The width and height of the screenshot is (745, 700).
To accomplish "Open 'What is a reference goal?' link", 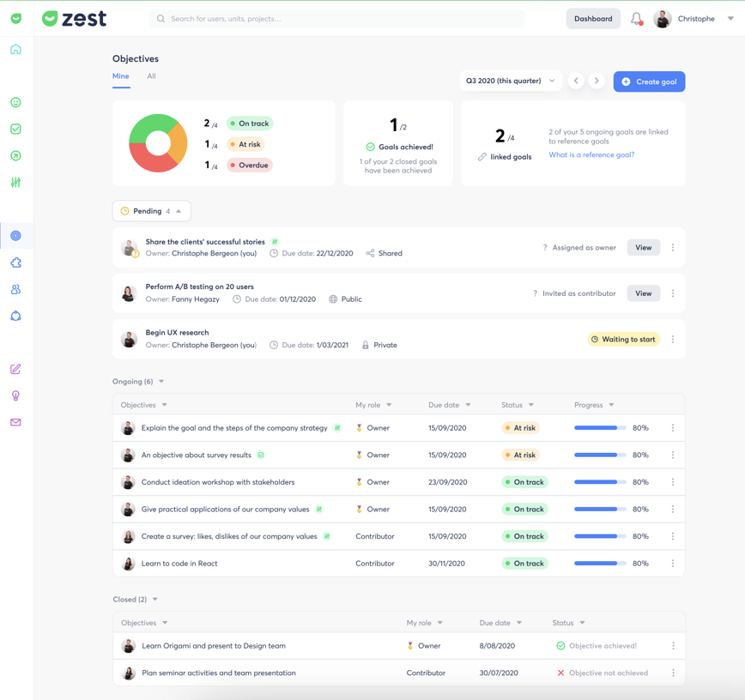I will click(x=591, y=155).
